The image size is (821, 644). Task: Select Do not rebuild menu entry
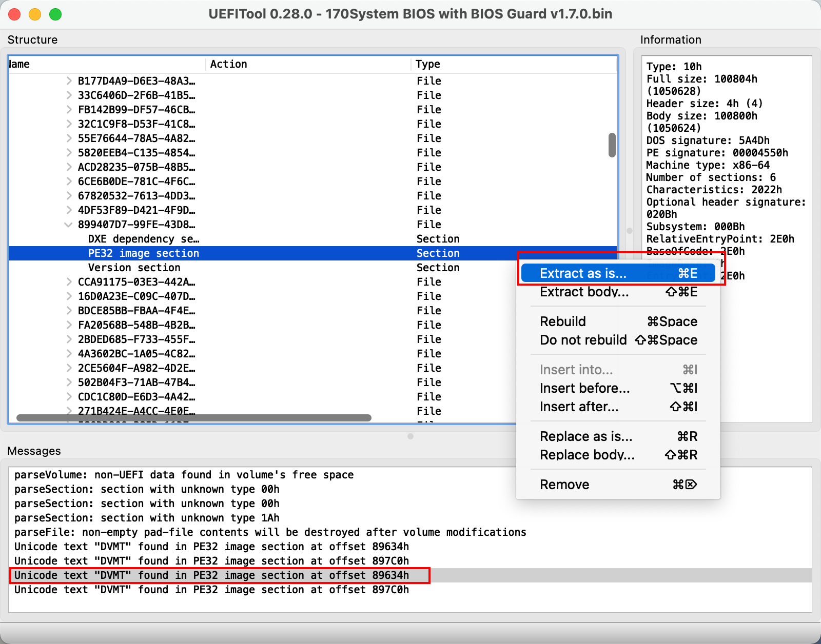(x=618, y=340)
